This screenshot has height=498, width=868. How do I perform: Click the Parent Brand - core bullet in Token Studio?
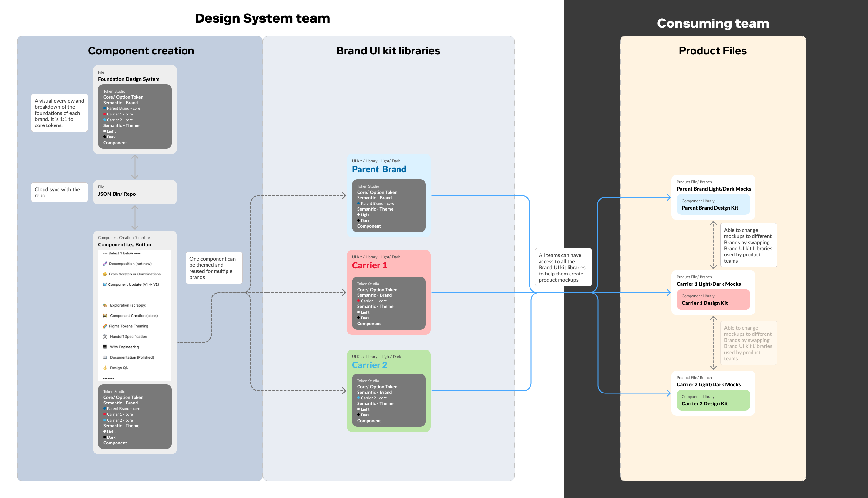105,108
